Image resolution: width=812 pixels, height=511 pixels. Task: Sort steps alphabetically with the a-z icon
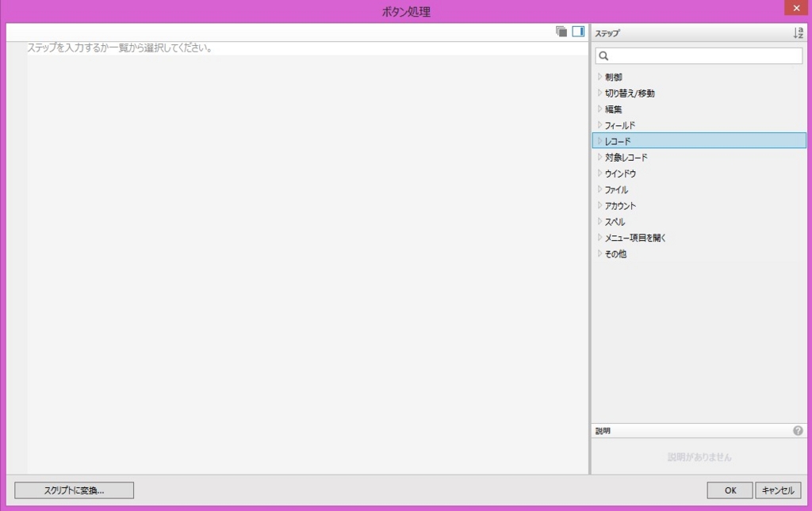798,33
